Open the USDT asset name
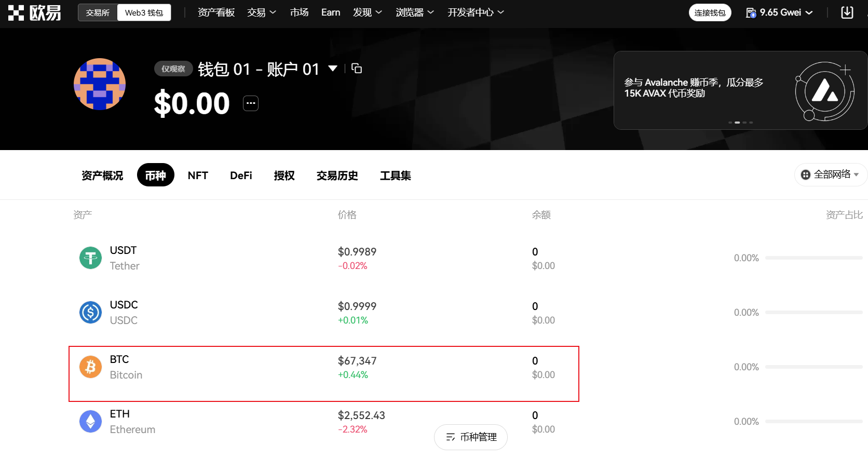This screenshot has height=458, width=868. tap(123, 250)
